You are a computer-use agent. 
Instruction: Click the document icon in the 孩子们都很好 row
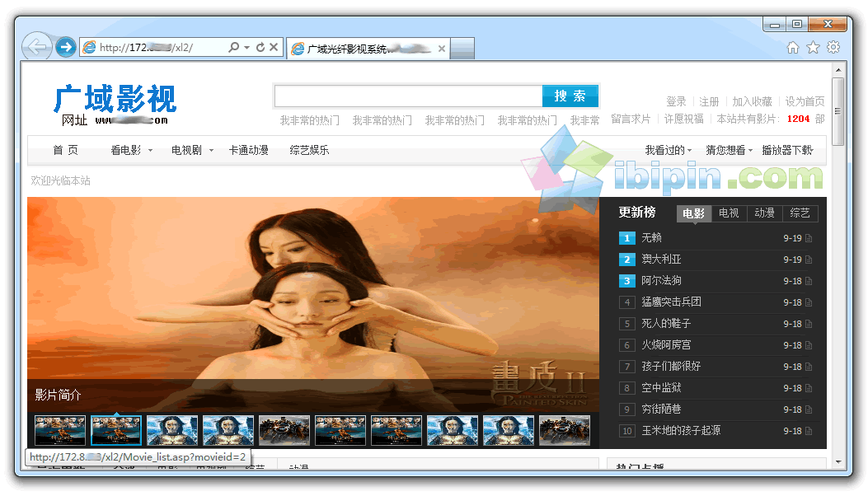coord(809,367)
